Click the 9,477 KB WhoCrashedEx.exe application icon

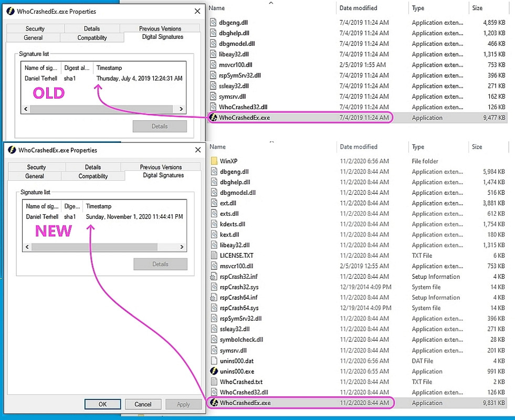pos(213,117)
